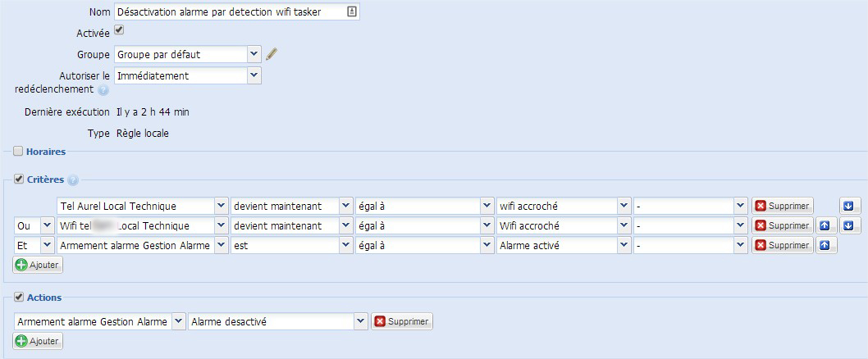Open the Alarme activé value dropdown
The height and width of the screenshot is (359, 868).
tap(564, 246)
